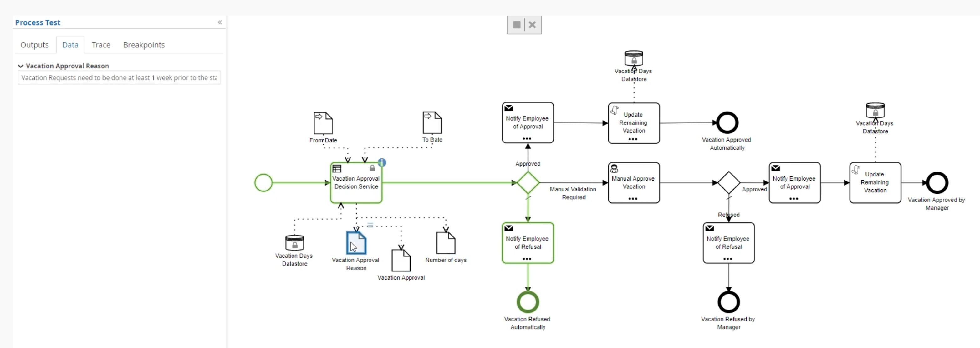
Task: Close the process test toolbar
Action: [x=532, y=25]
